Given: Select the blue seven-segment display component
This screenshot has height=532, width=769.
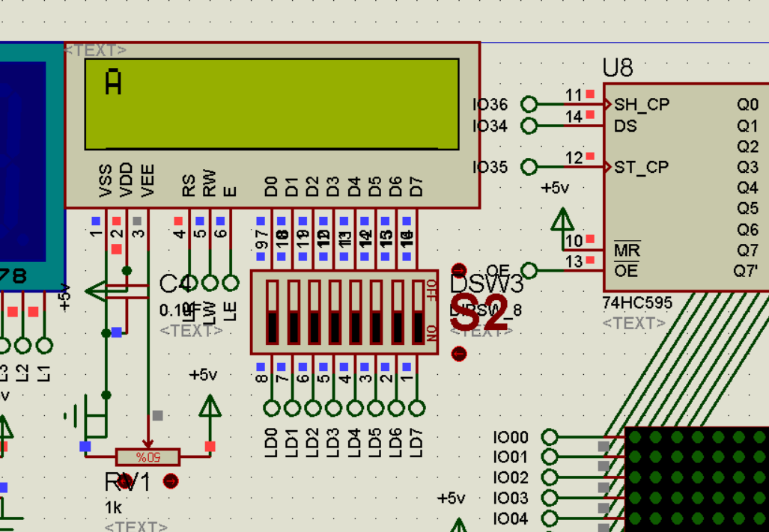Looking at the screenshot, I should 32,167.
